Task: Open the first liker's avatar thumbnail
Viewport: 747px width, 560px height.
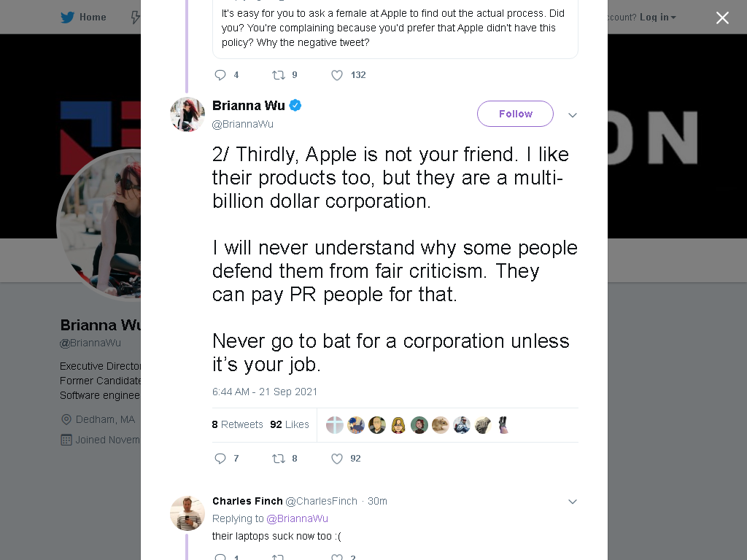Action: [334, 425]
